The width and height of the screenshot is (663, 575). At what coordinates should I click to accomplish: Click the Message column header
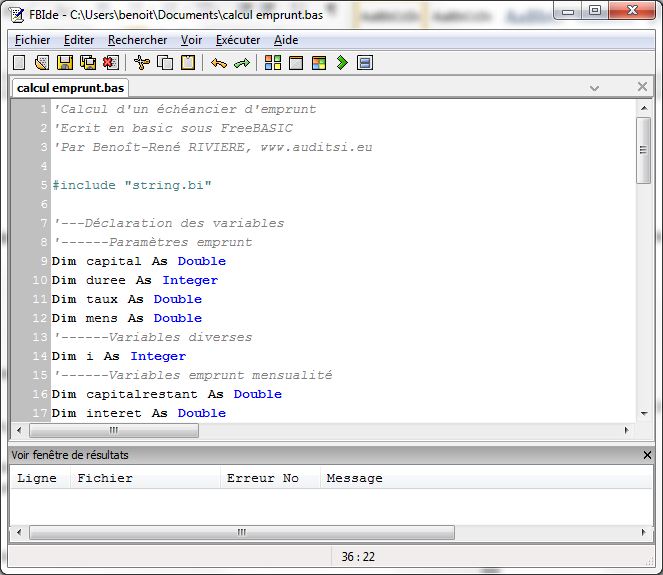486,478
